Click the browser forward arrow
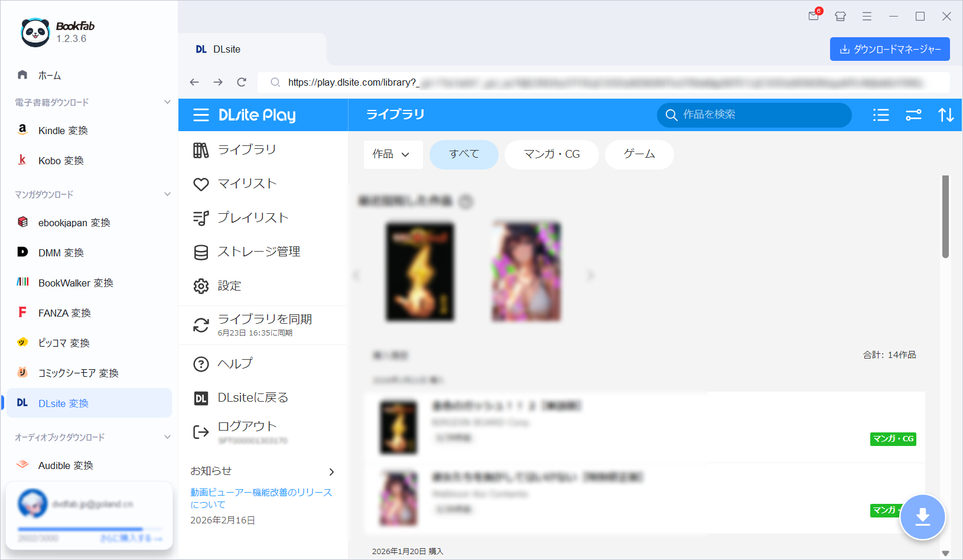 [218, 82]
